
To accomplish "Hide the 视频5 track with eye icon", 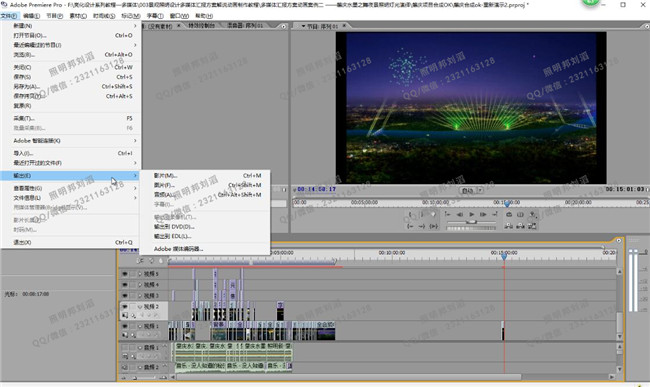I will pyautogui.click(x=124, y=274).
